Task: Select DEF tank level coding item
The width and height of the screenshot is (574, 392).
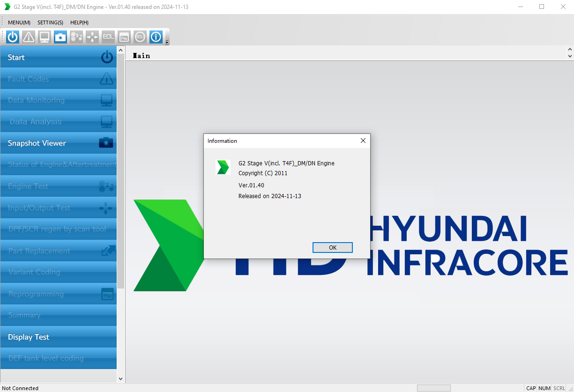Action: click(59, 358)
